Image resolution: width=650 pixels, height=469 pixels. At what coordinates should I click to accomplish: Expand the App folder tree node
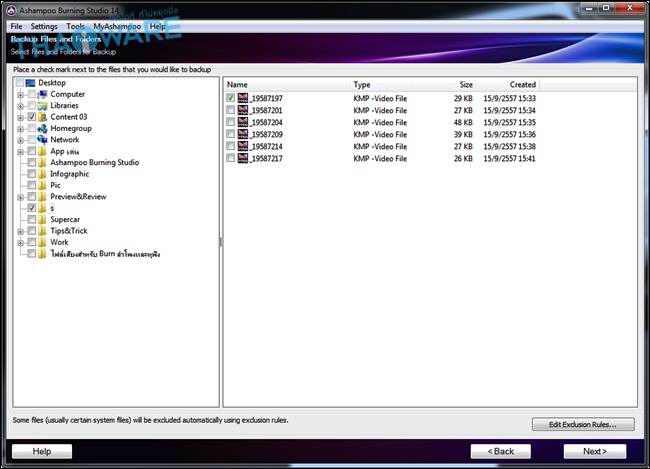20,152
